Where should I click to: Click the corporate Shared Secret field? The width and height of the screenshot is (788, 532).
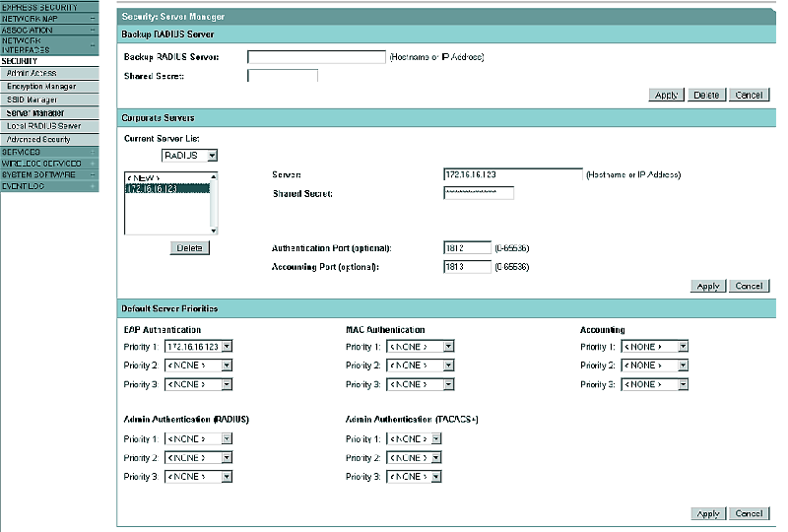pos(479,193)
